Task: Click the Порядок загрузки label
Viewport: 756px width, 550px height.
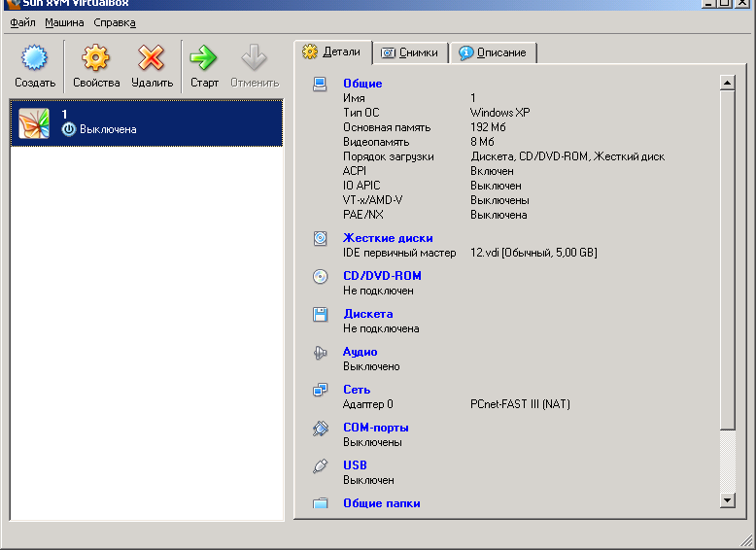Action: 388,156
